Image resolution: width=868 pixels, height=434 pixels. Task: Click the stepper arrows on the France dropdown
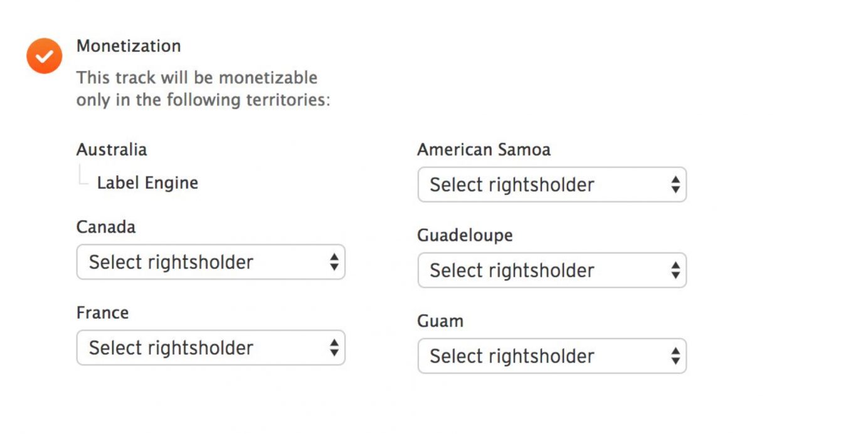pos(334,348)
